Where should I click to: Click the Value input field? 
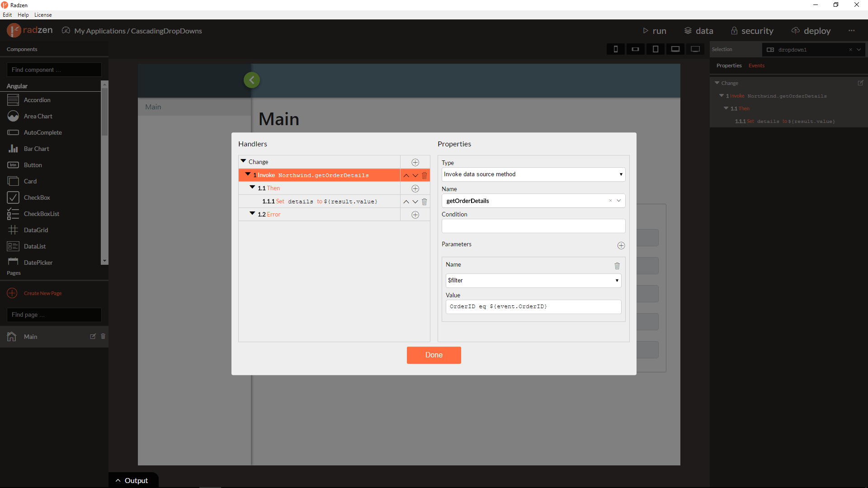533,306
